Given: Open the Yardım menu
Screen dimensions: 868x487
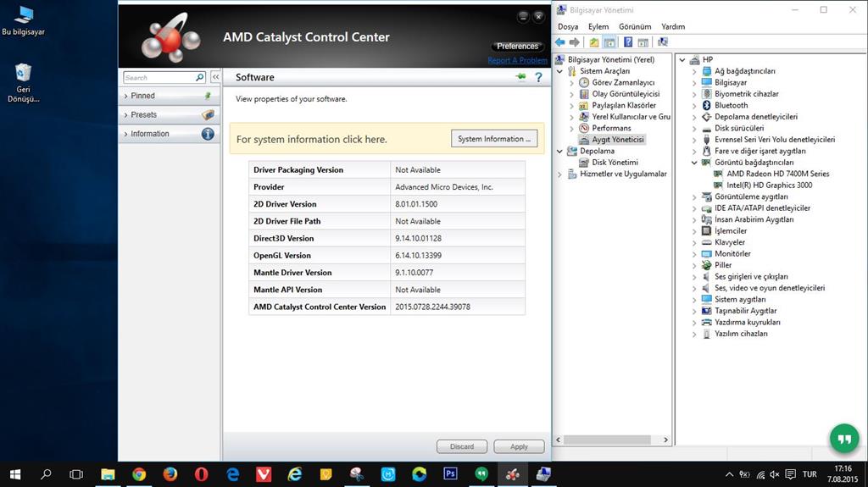Looking at the screenshot, I should click(x=673, y=26).
